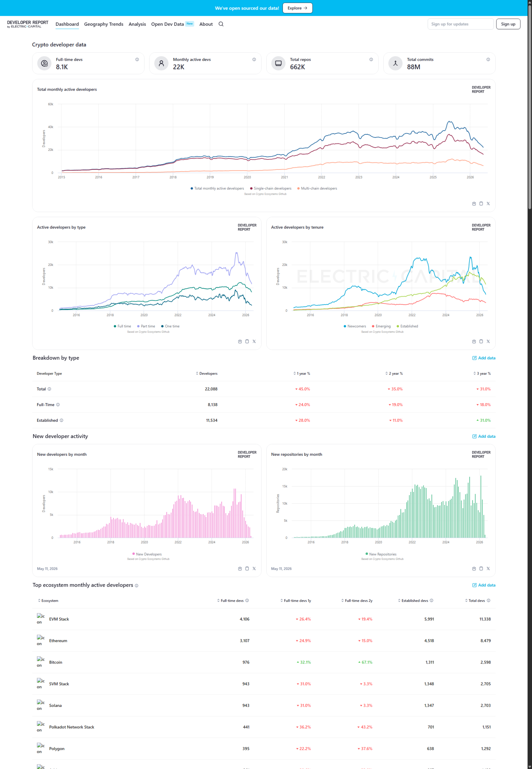Image resolution: width=532 pixels, height=769 pixels.
Task: Toggle Multi-chain developers legend series
Action: coord(317,188)
